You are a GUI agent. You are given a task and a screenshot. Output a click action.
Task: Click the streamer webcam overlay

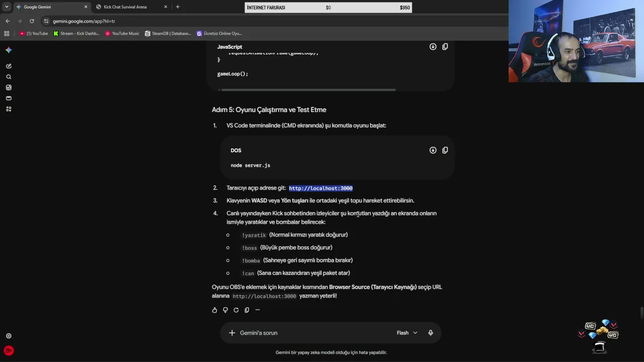576,41
